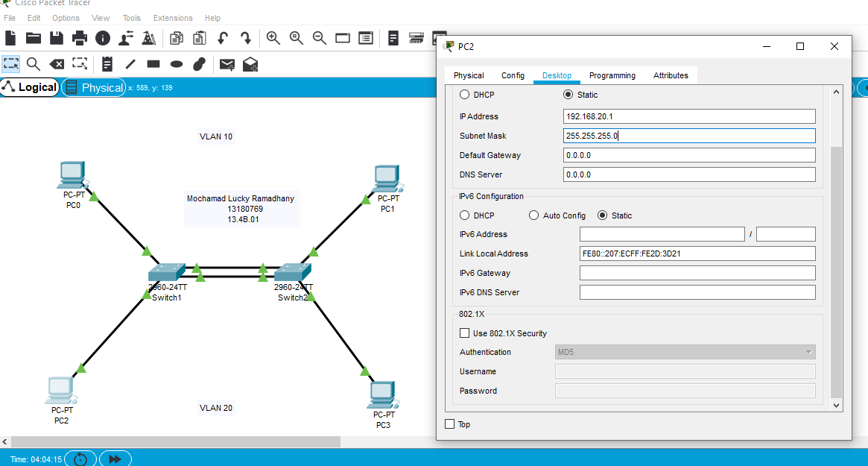Add a complex PDU open-envelope
This screenshot has width=868, height=466.
tap(250, 64)
